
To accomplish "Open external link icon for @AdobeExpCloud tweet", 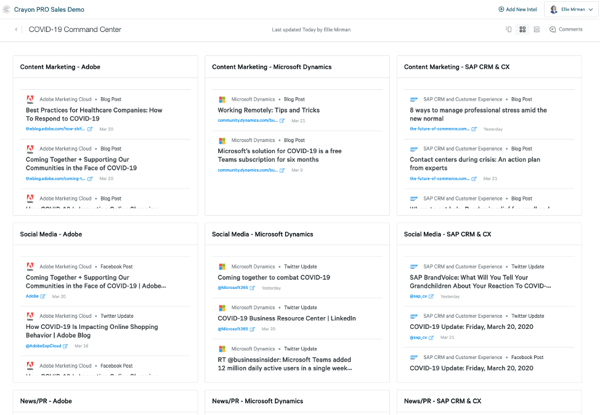I will coord(66,346).
